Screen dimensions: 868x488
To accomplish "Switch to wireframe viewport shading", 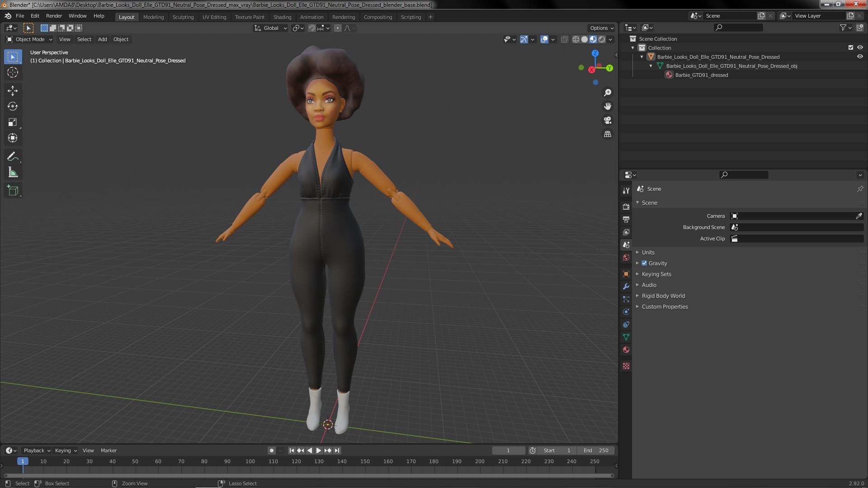I will click(x=576, y=39).
